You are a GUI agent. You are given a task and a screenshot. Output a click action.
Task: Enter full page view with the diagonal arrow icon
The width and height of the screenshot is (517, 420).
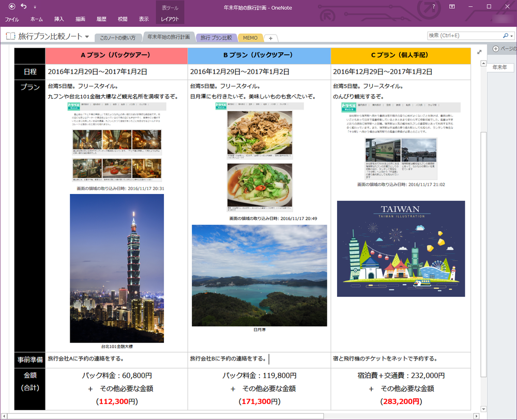click(x=479, y=52)
